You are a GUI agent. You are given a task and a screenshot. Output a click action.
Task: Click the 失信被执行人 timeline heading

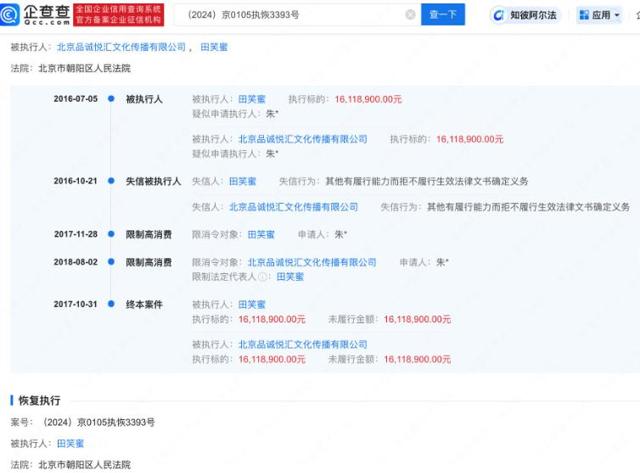tap(153, 181)
